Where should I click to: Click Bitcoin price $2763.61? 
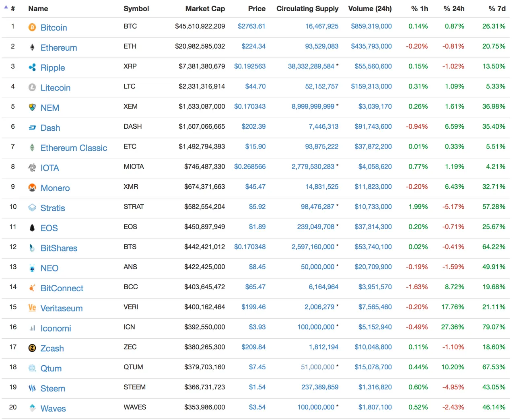point(251,26)
